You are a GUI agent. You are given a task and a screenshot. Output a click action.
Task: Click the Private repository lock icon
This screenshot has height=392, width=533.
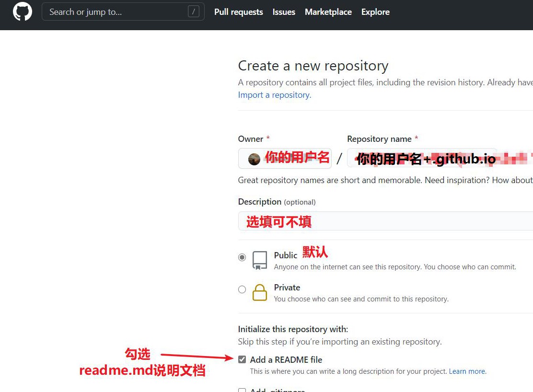pos(260,292)
